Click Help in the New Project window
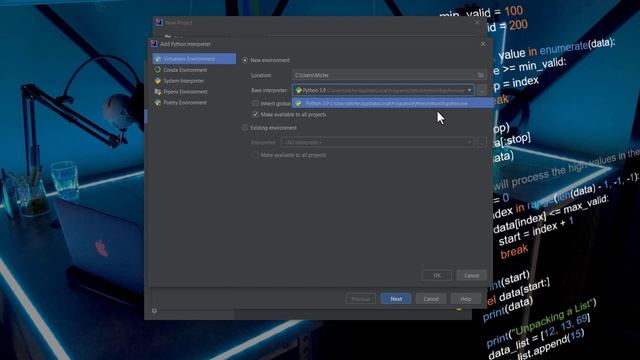640x360 pixels. coord(466,299)
